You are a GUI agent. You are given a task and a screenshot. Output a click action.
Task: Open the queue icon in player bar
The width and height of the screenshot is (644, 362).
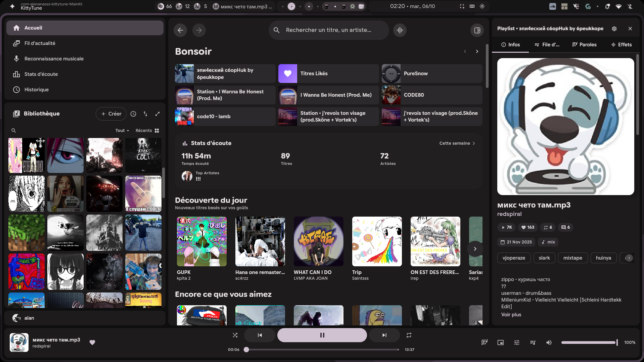533,343
